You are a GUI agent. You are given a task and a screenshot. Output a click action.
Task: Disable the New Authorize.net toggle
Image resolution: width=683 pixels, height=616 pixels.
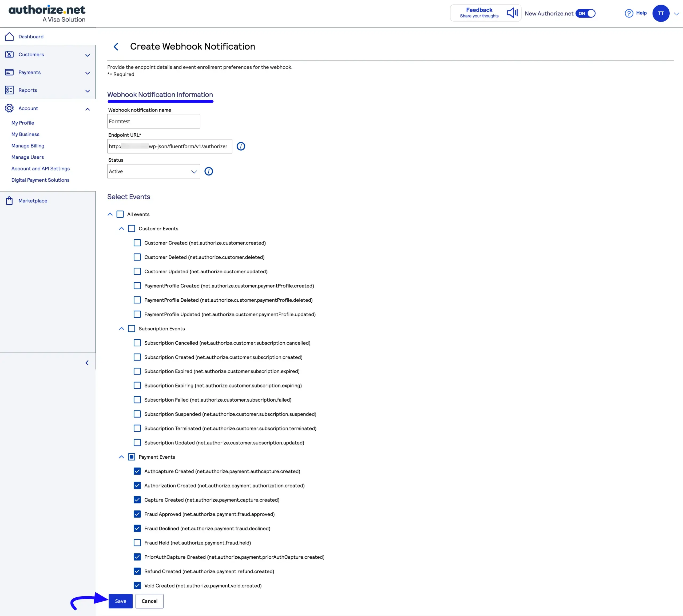tap(585, 14)
